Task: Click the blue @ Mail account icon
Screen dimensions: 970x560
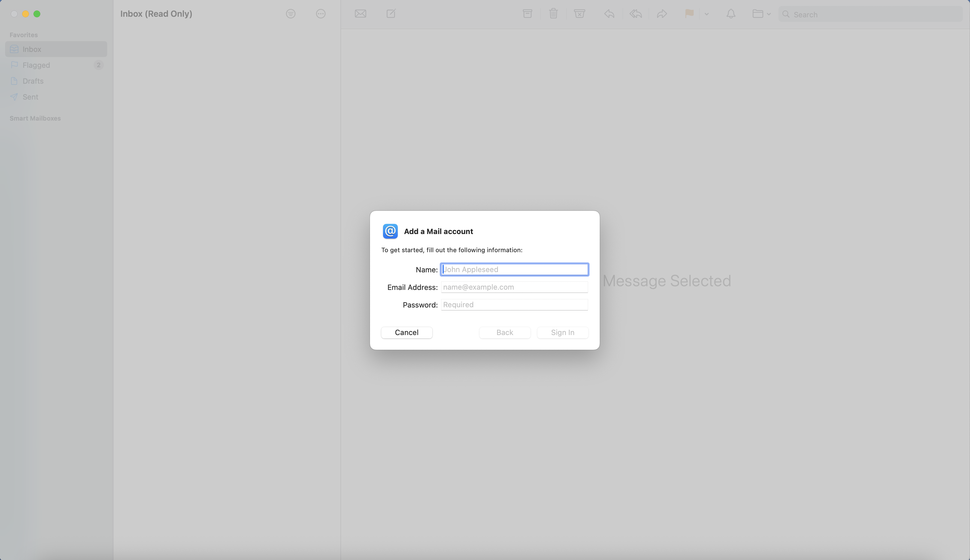Action: click(390, 231)
